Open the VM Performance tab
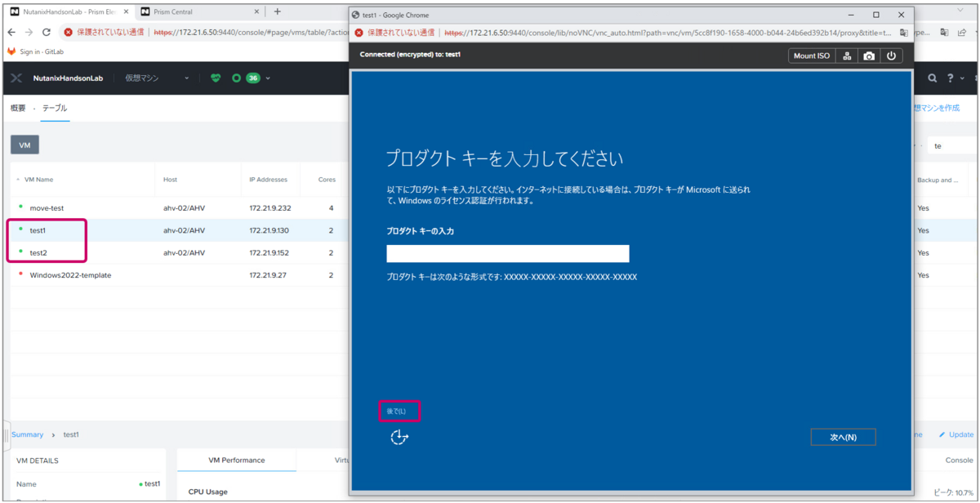This screenshot has height=503, width=980. [x=237, y=460]
